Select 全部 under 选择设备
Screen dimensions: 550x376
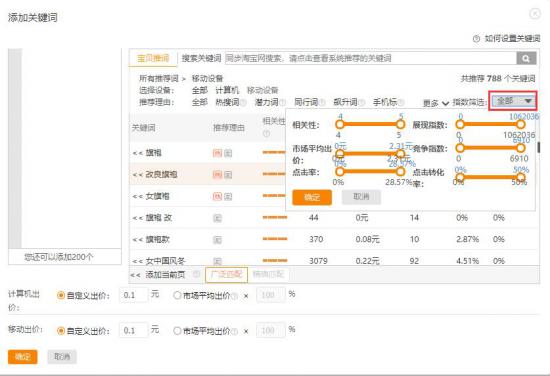click(200, 90)
